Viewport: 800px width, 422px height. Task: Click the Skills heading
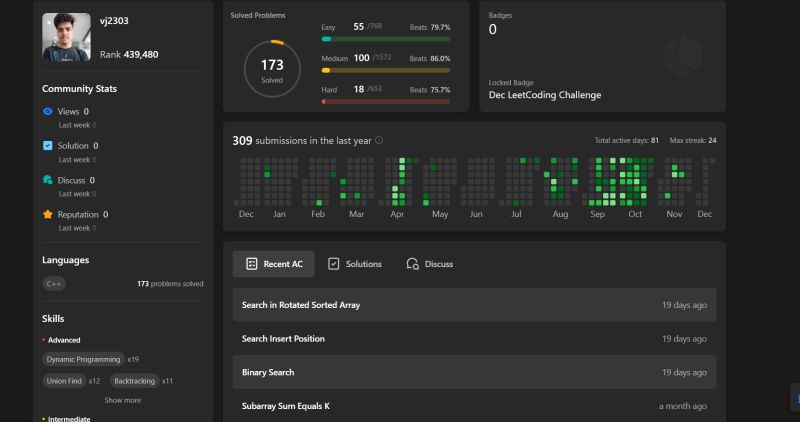pyautogui.click(x=53, y=318)
